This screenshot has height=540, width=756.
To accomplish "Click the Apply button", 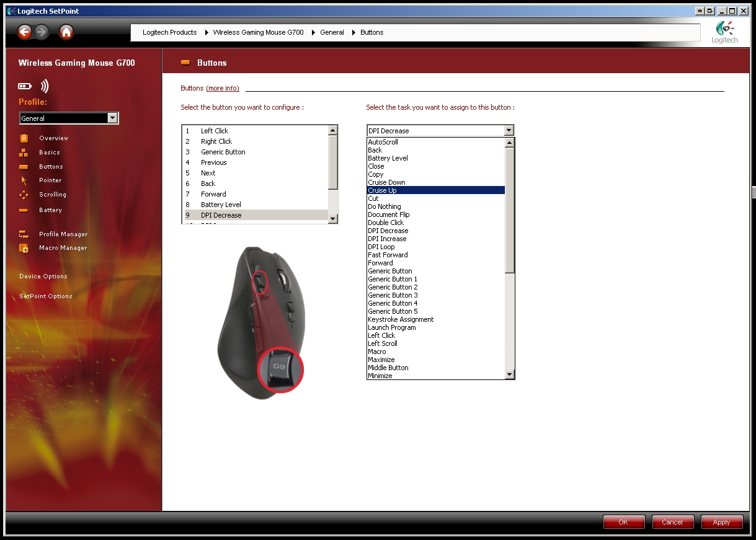I will tap(722, 522).
